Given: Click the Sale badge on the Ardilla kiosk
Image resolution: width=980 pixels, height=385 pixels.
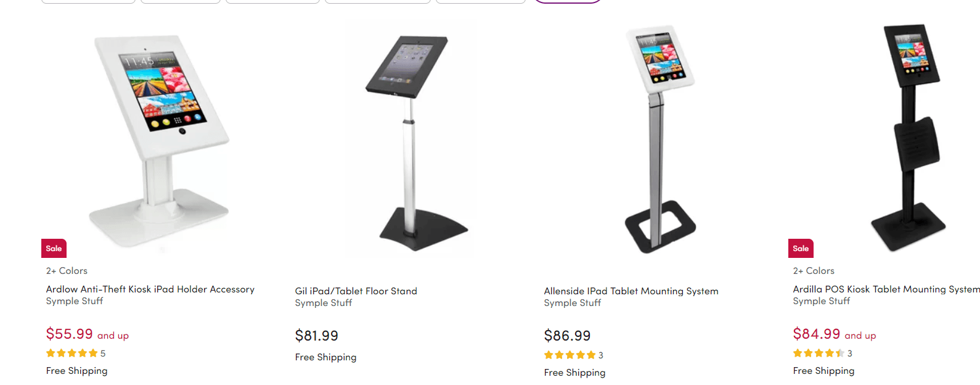Looking at the screenshot, I should 801,249.
